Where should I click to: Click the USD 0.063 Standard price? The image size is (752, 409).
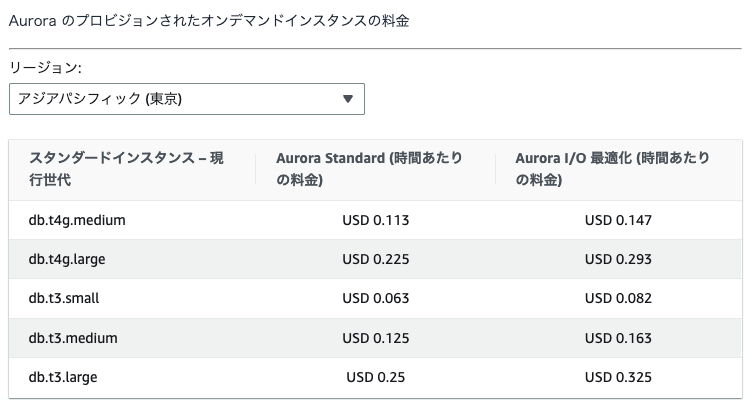point(376,298)
